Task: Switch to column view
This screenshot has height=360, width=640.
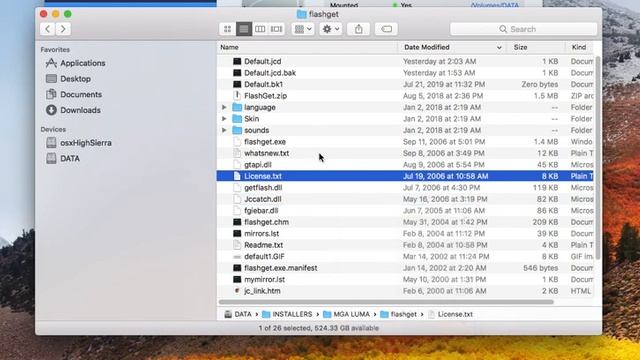Action: [260, 29]
